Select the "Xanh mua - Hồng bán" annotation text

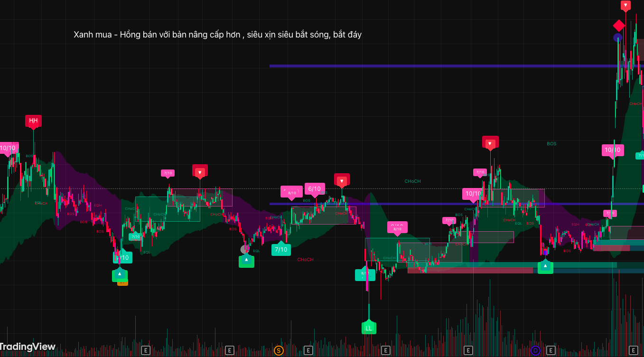click(x=217, y=35)
